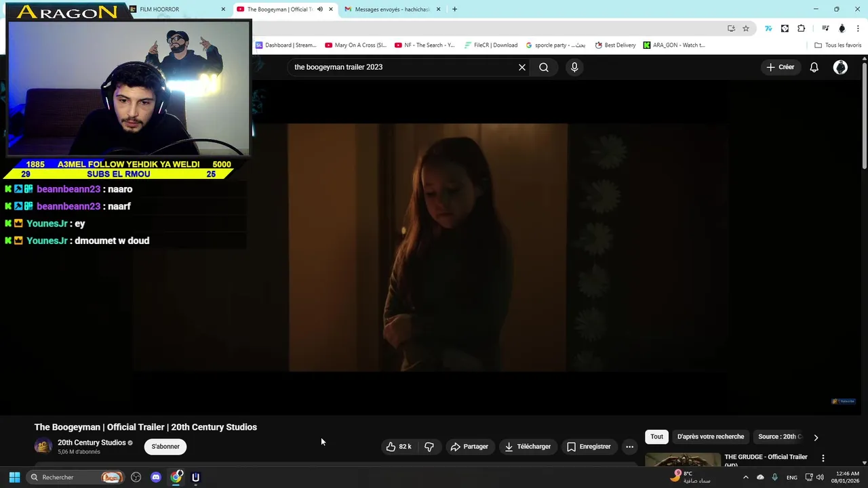The image size is (868, 488).
Task: Open the sporcle party bookmark
Action: tap(555, 45)
